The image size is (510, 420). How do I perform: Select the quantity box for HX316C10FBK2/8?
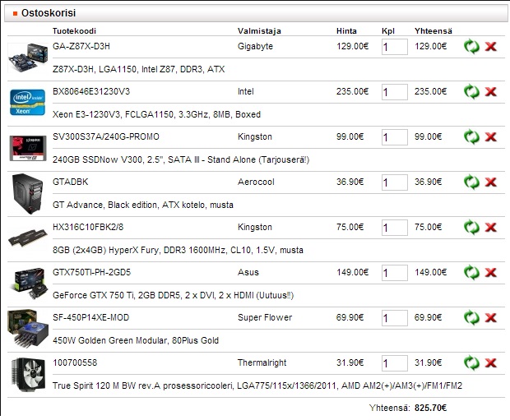pos(395,228)
